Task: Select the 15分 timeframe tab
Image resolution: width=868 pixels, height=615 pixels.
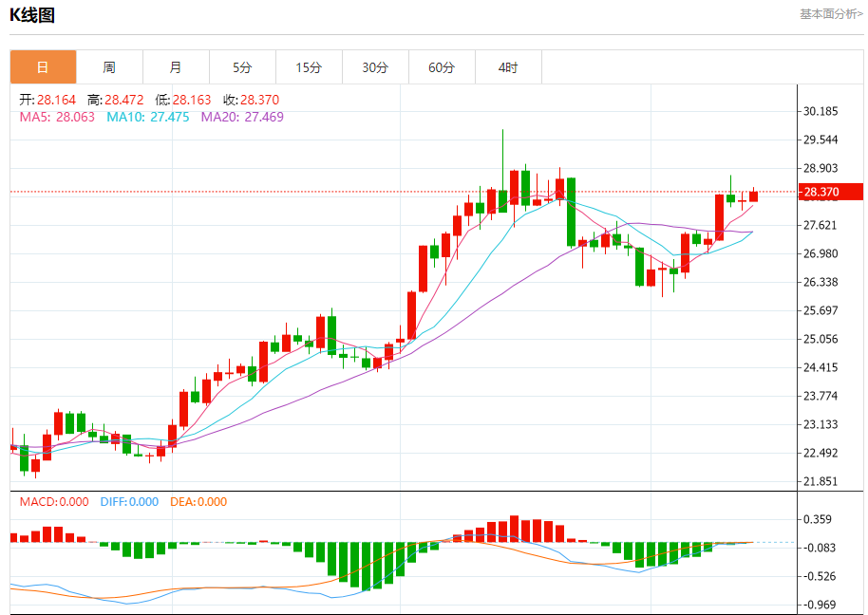Action: tap(309, 67)
